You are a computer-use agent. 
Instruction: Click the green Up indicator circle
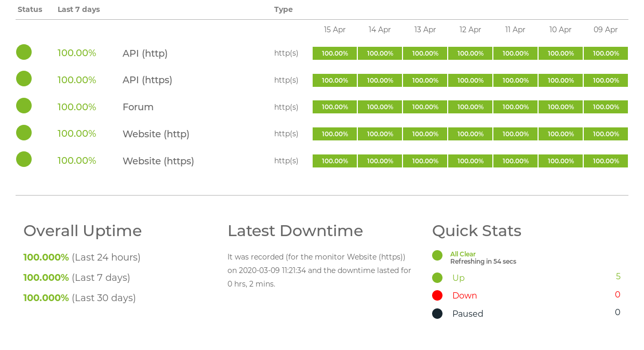(x=437, y=278)
